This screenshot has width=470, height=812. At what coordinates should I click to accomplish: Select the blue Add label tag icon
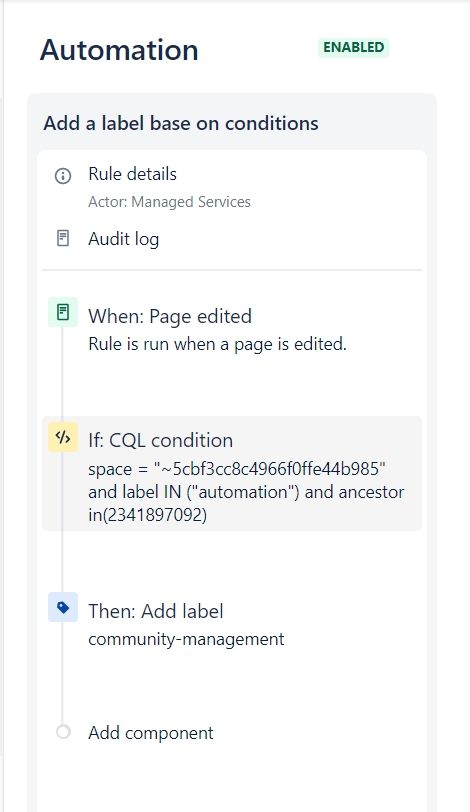[x=63, y=607]
